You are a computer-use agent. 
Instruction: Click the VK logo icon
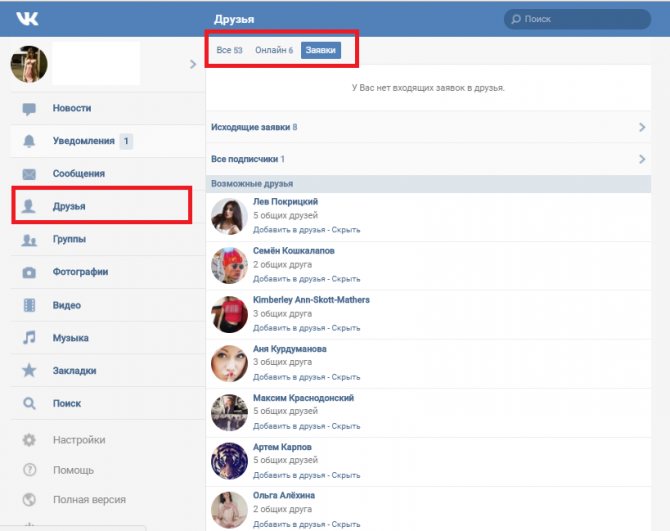point(27,18)
